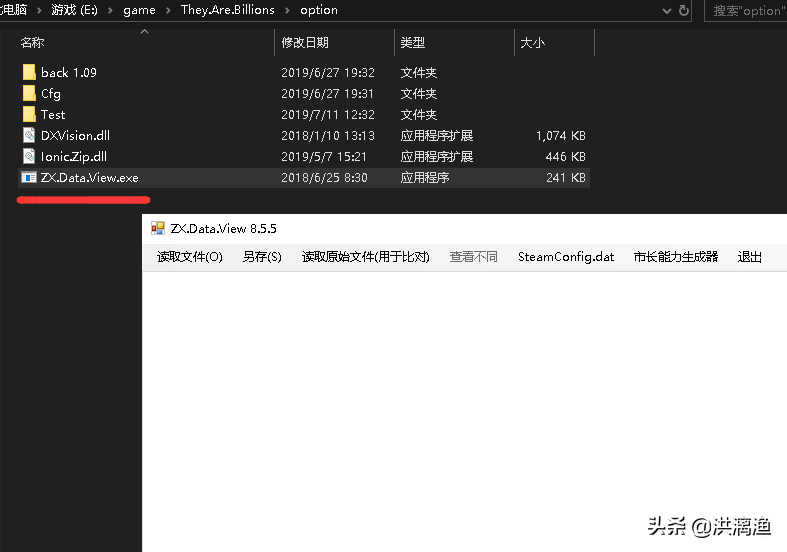Screen dimensions: 787x552
Task: Select the DXVision.dll file icon
Action: [28, 135]
